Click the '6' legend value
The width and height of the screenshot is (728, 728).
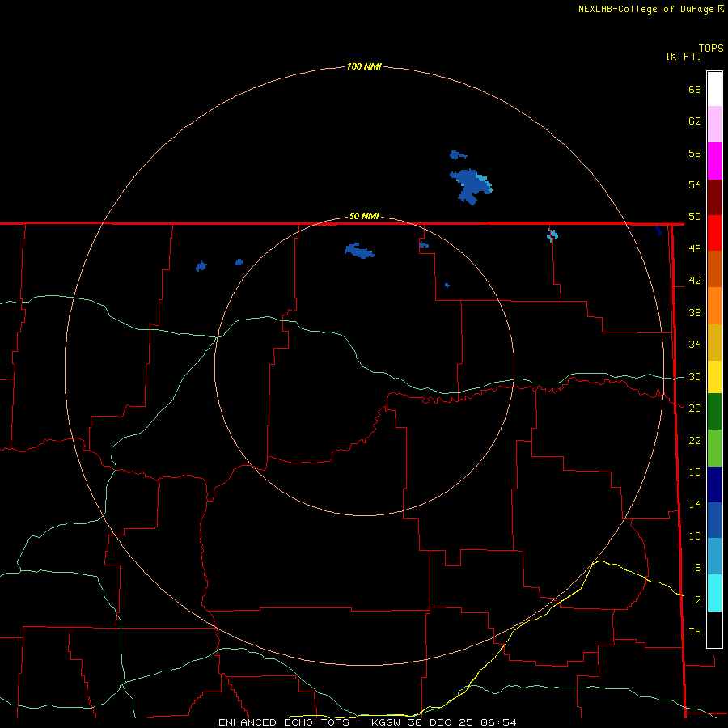pos(697,568)
